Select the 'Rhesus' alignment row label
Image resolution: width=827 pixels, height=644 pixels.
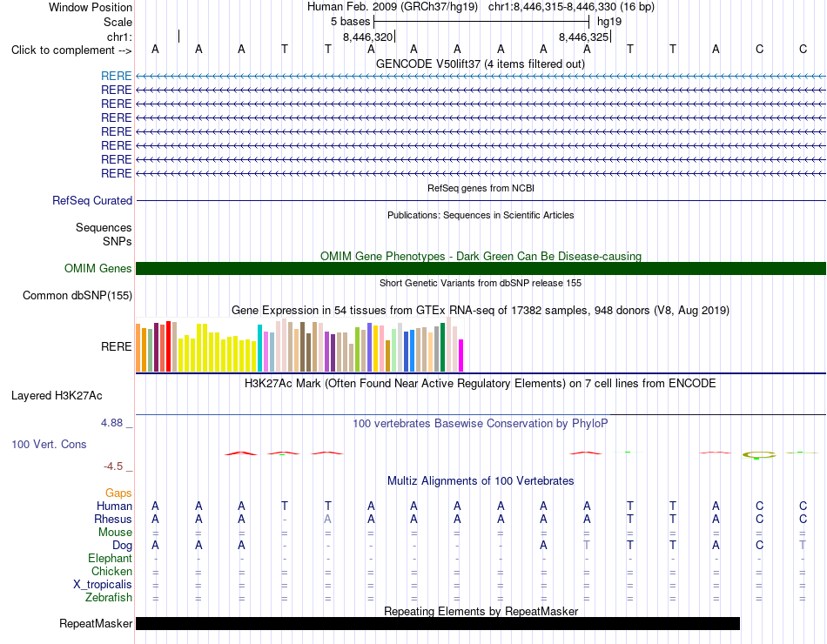click(113, 519)
